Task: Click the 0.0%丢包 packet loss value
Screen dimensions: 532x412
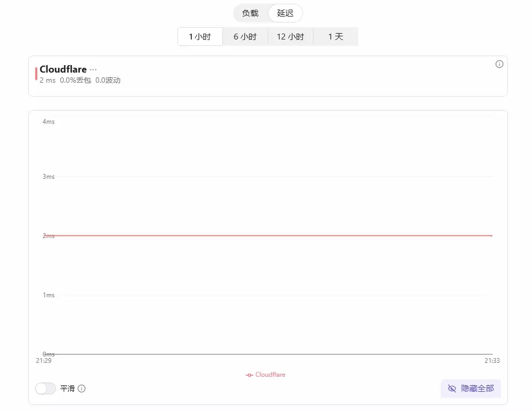Action: coord(76,81)
